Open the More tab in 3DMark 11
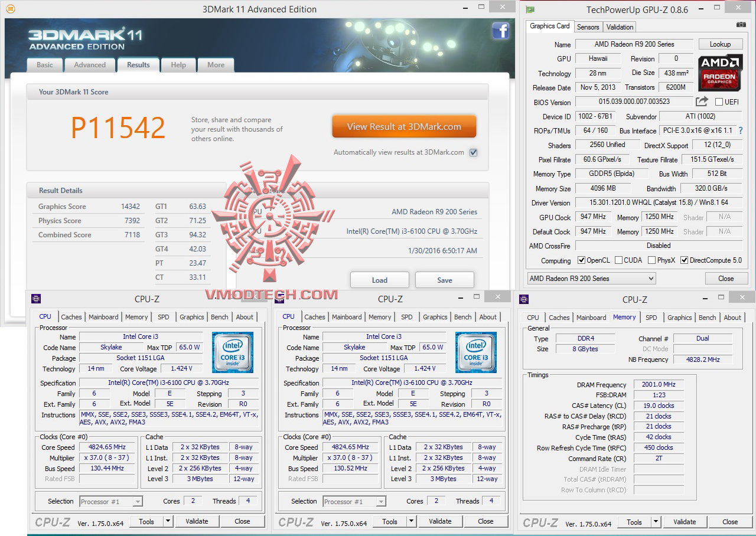 (216, 65)
